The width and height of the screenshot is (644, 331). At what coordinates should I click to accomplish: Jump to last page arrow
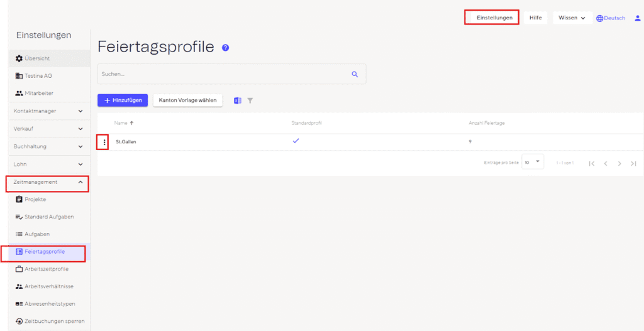pos(633,163)
